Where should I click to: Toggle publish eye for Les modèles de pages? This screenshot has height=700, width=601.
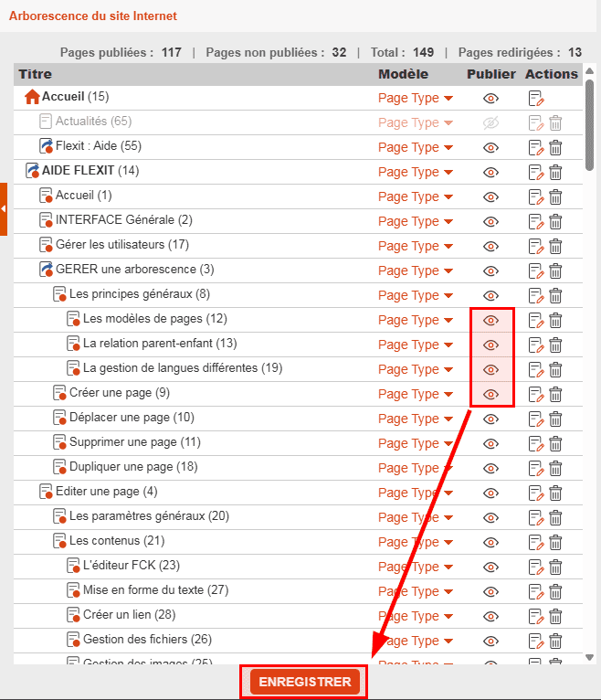(490, 320)
